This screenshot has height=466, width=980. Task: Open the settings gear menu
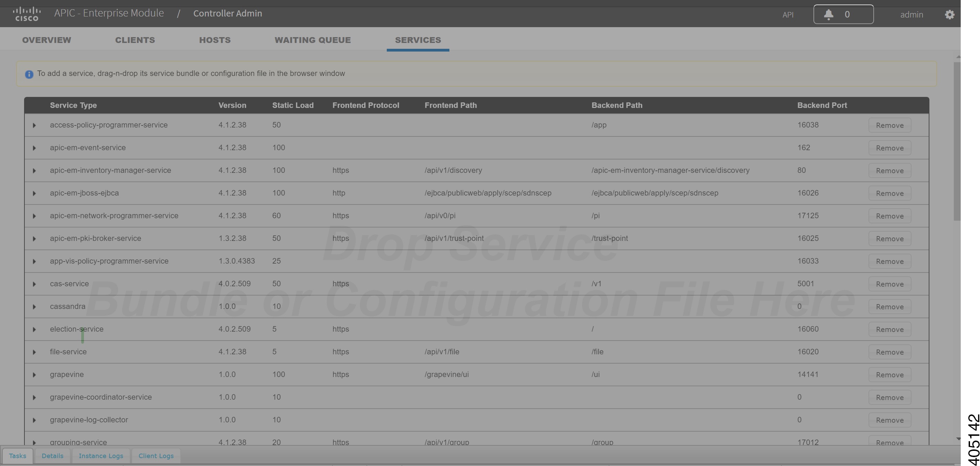pos(950,14)
